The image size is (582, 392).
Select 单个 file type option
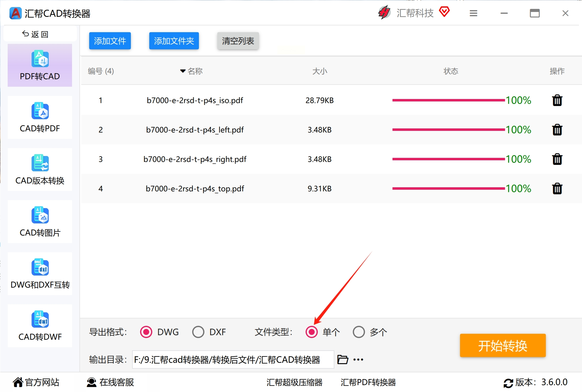click(312, 332)
